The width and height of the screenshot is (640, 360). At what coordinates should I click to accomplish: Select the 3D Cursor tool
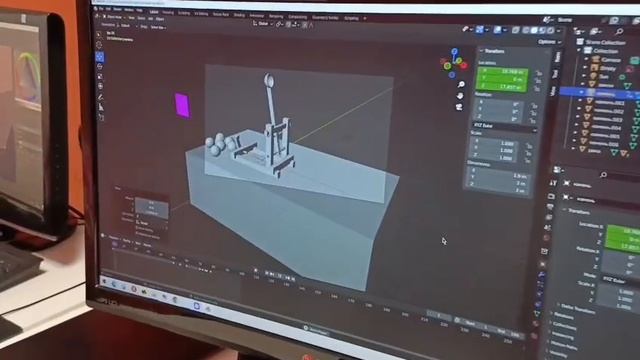pos(99,44)
